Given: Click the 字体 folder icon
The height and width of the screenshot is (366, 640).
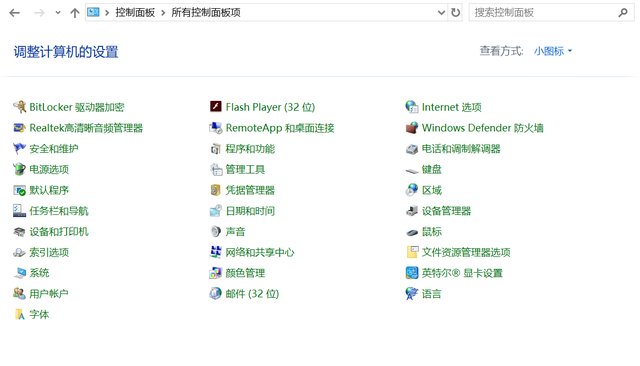Looking at the screenshot, I should click(19, 315).
